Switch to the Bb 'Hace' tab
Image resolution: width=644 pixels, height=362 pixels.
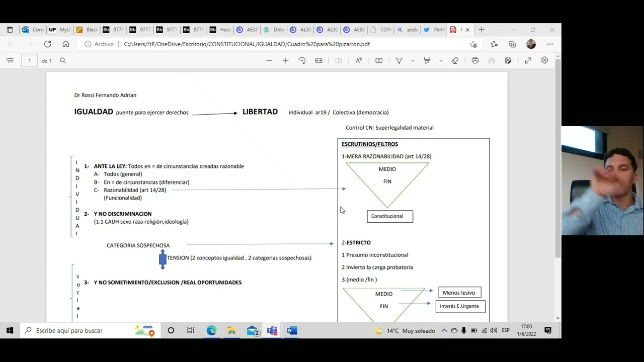click(x=221, y=30)
